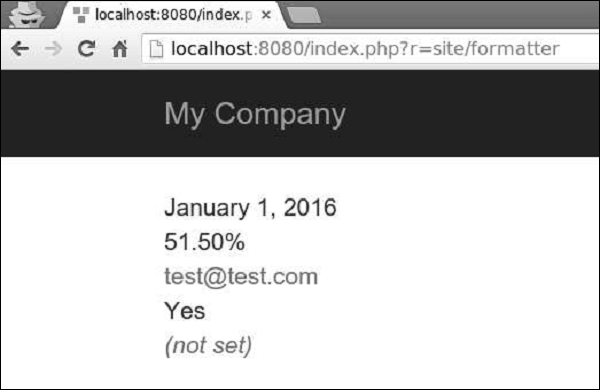
Task: Open the browser home page
Action: [119, 49]
